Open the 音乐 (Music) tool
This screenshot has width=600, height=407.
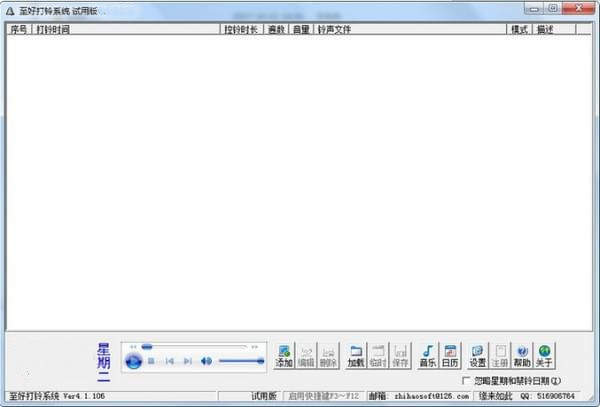click(x=427, y=355)
